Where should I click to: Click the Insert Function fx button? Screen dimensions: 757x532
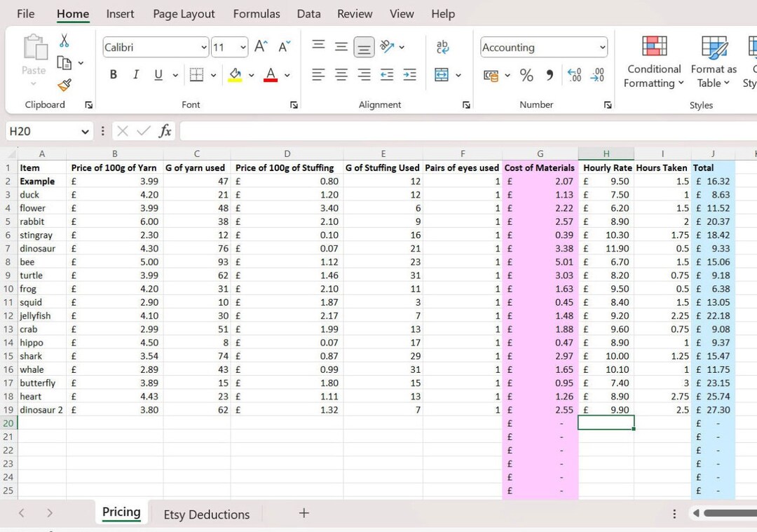click(x=165, y=130)
